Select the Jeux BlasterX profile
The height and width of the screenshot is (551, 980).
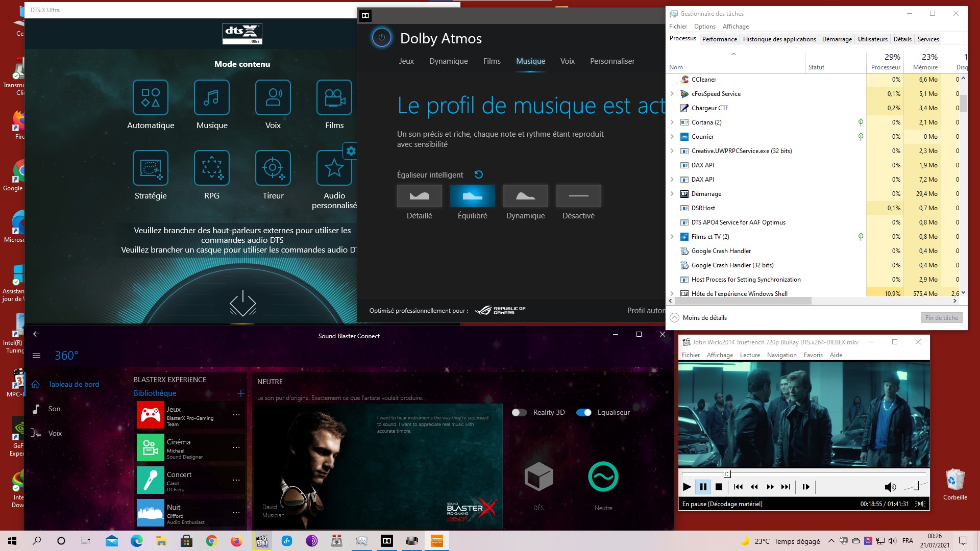click(191, 415)
